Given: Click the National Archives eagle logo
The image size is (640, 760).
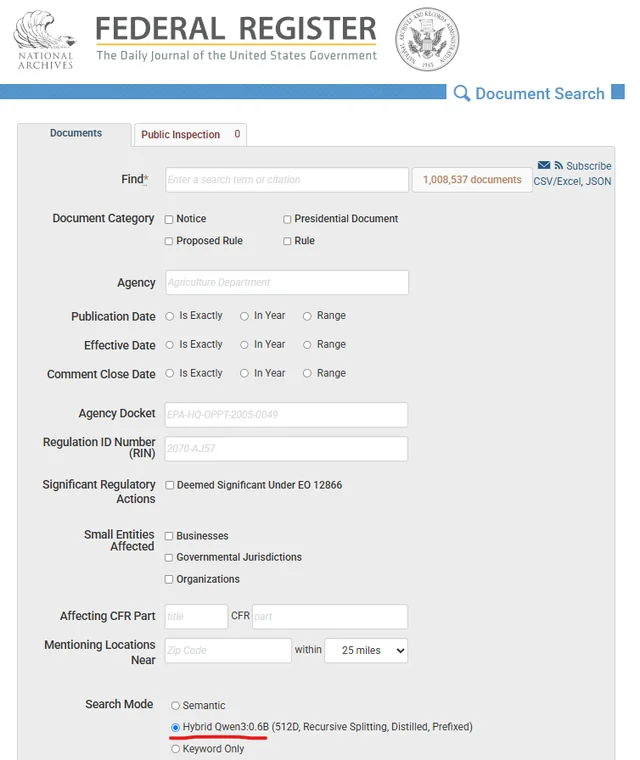Looking at the screenshot, I should point(45,40).
